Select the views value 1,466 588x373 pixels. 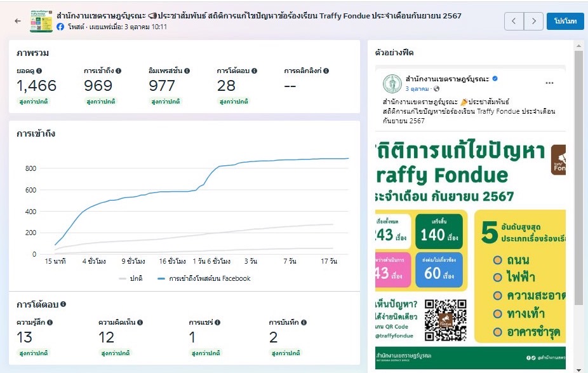36,86
